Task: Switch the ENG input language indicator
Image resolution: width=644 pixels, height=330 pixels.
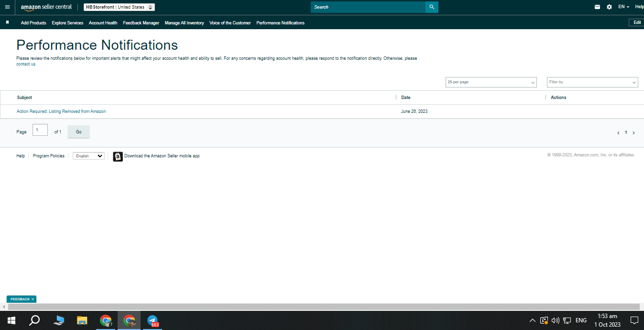Action: [581, 320]
